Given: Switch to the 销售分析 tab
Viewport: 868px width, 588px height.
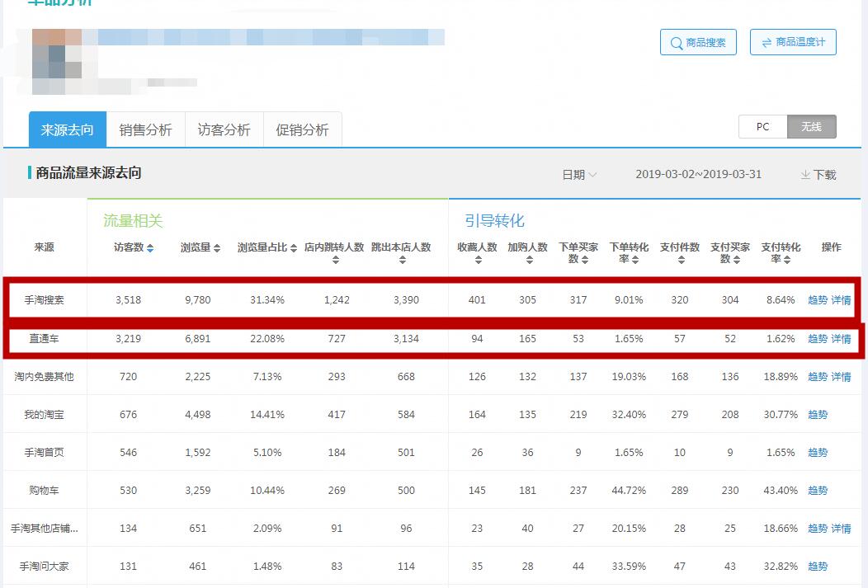Looking at the screenshot, I should [146, 129].
